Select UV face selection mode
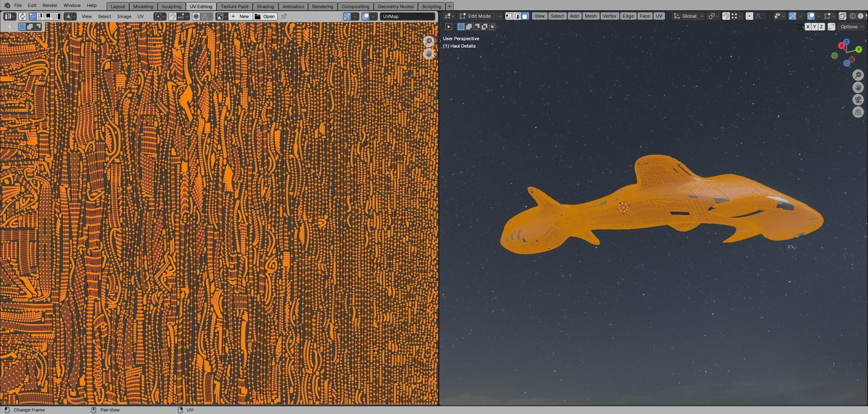Viewport: 868px width, 414px height. 49,16
